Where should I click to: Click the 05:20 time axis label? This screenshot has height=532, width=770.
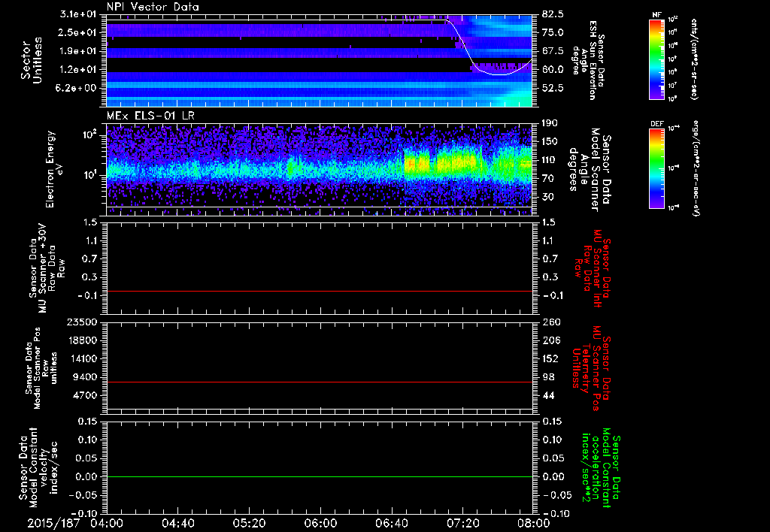249,522
